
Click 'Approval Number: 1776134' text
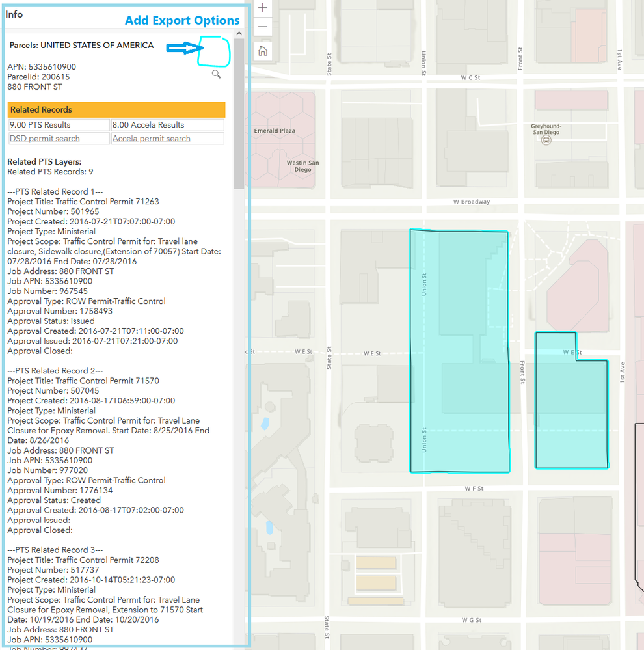(60, 490)
